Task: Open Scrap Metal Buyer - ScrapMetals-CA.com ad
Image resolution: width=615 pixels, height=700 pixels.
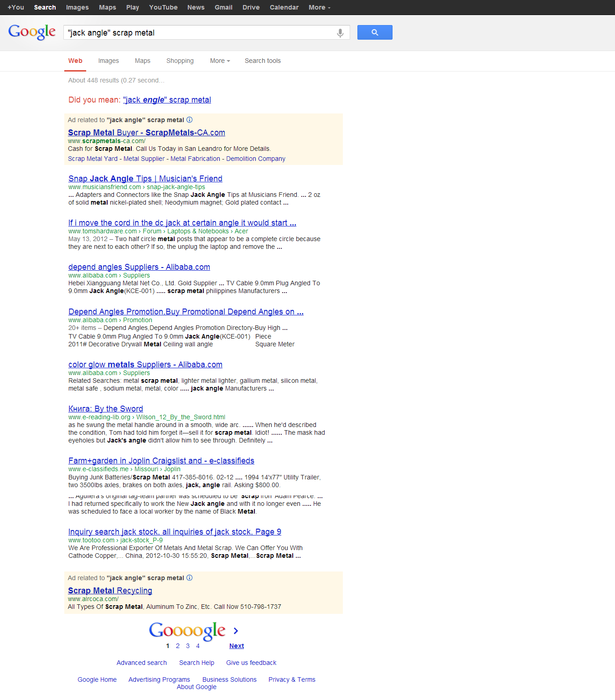Action: point(146,133)
